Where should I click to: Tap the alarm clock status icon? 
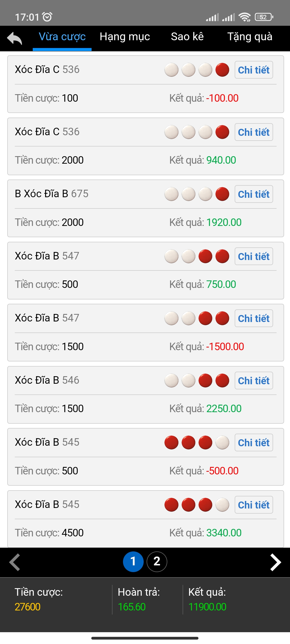(47, 17)
